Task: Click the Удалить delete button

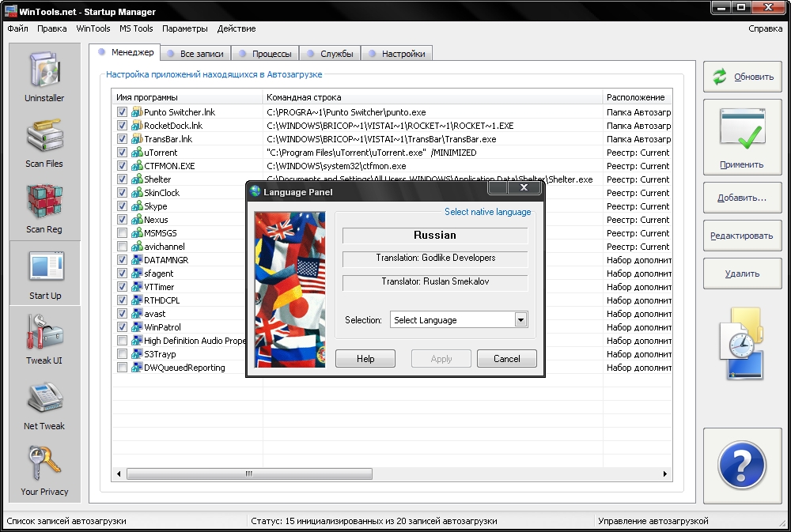Action: [743, 274]
